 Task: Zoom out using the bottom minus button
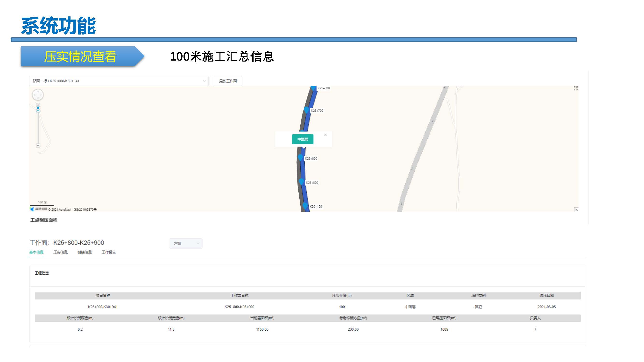tap(38, 145)
